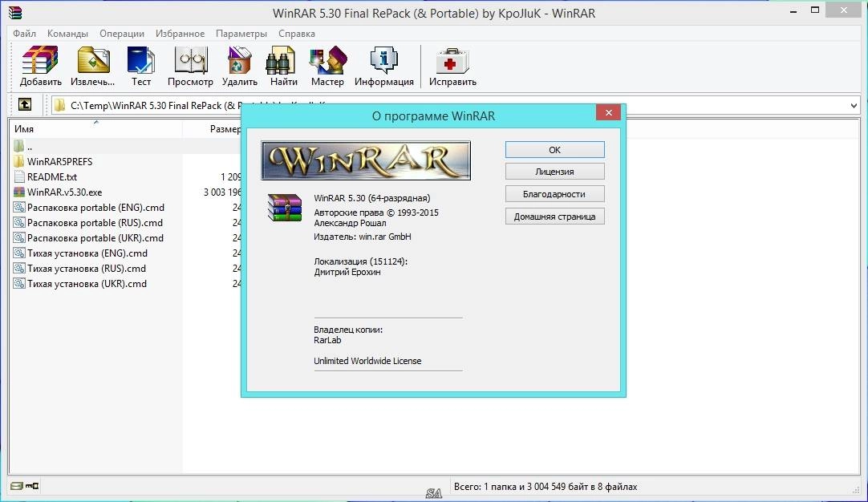Image resolution: width=868 pixels, height=502 pixels.
Task: Click the key icon in status bar
Action: (32, 486)
